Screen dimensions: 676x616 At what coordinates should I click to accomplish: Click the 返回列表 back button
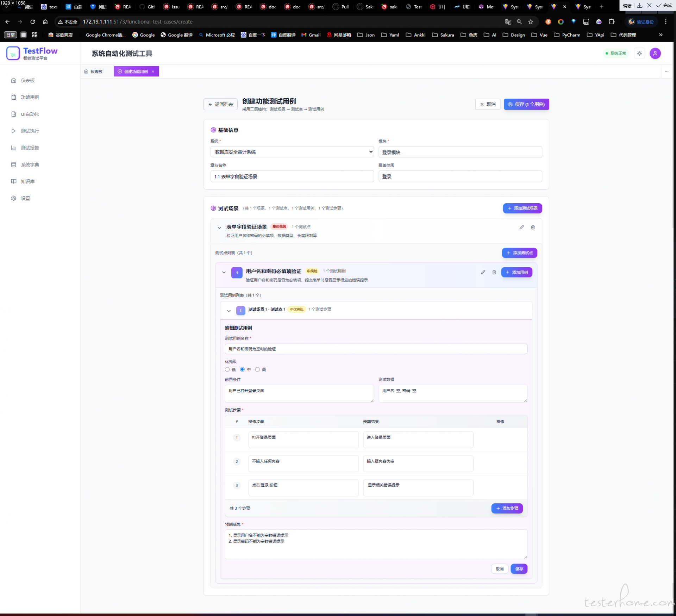pyautogui.click(x=220, y=104)
